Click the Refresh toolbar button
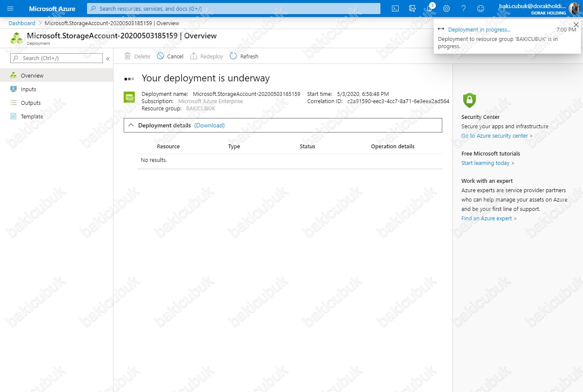This screenshot has width=583, height=392. pos(244,56)
